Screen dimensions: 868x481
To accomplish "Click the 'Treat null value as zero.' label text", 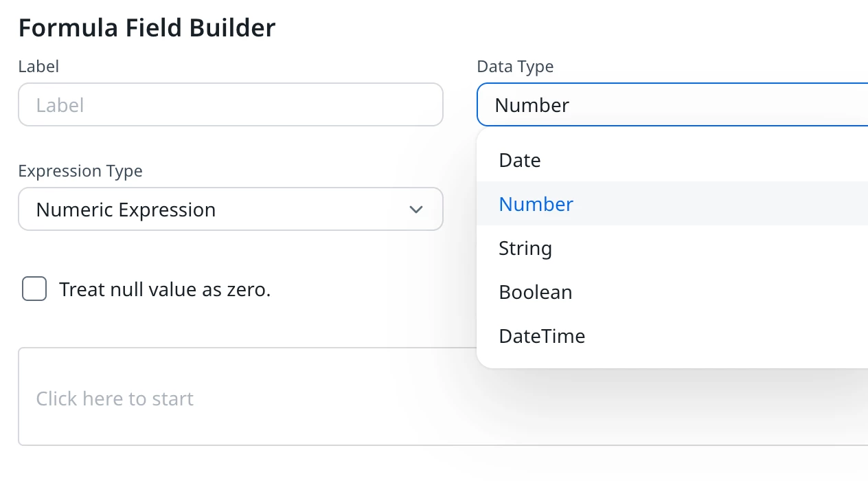I will [165, 289].
